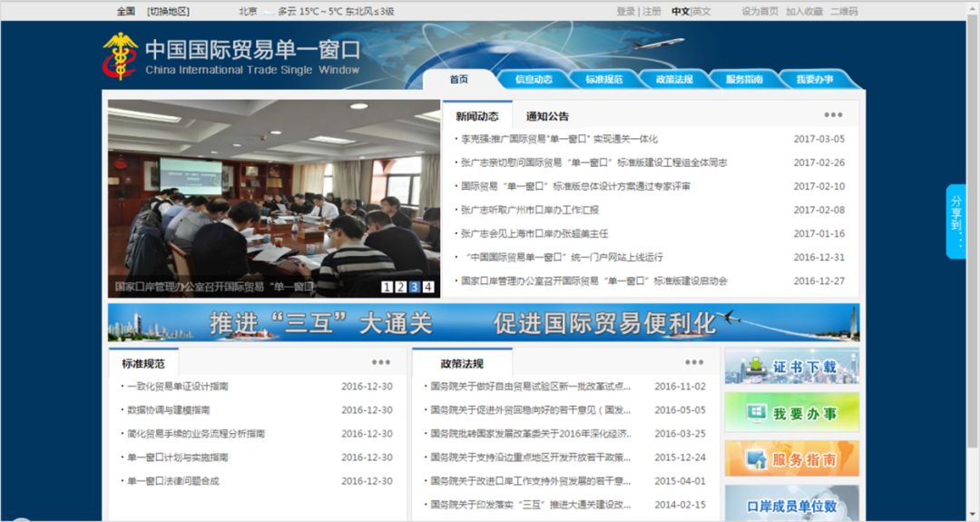The width and height of the screenshot is (980, 522).
Task: Open 国务院关于支持沿边重点地区开发开放若干政策
Action: [530, 458]
